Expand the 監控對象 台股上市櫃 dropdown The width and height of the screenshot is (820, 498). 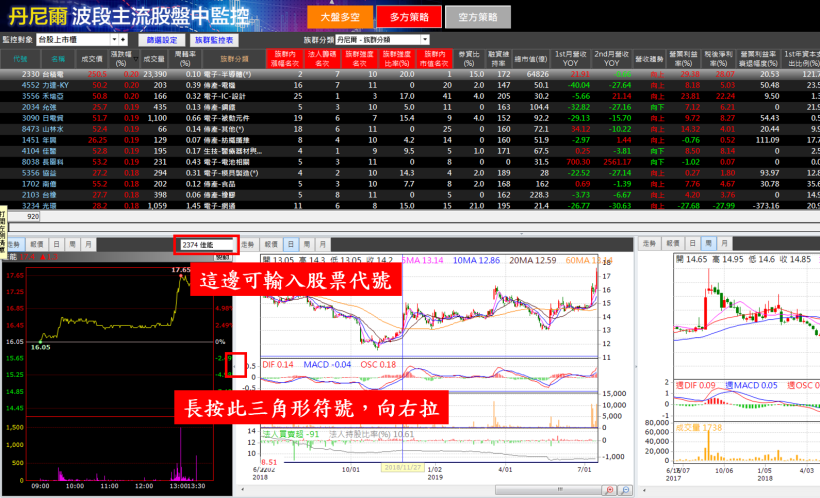coord(114,40)
